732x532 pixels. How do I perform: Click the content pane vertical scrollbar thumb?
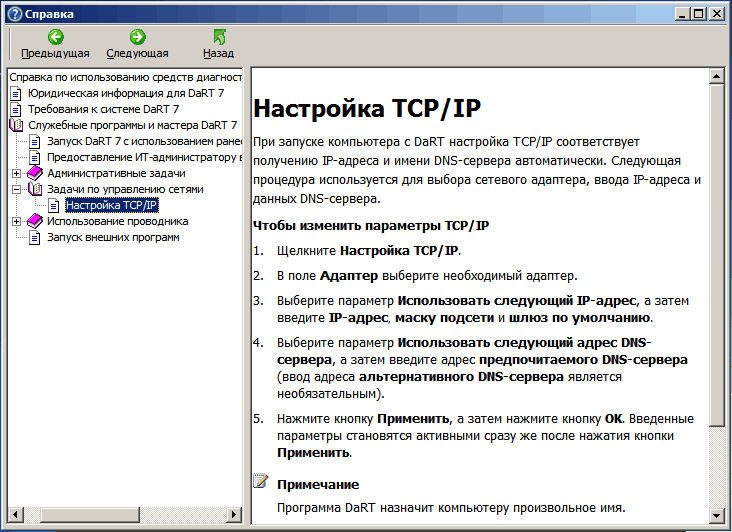click(x=716, y=255)
